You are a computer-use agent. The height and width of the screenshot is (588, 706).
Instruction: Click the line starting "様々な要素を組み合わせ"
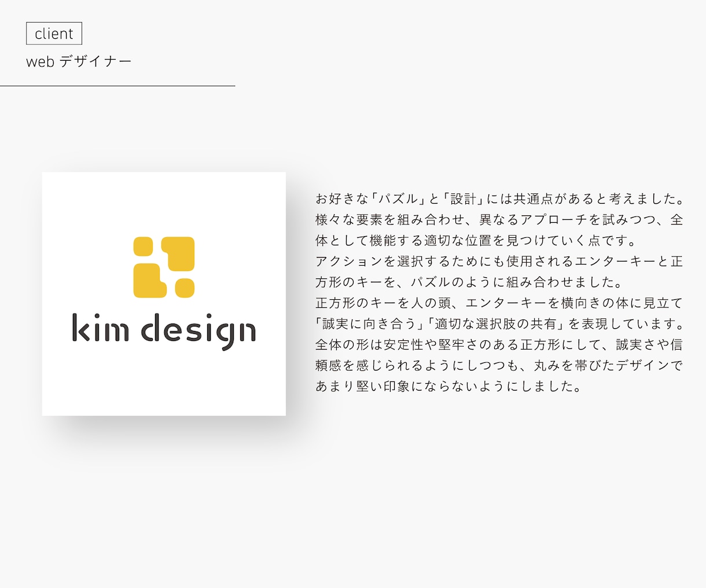tap(499, 220)
